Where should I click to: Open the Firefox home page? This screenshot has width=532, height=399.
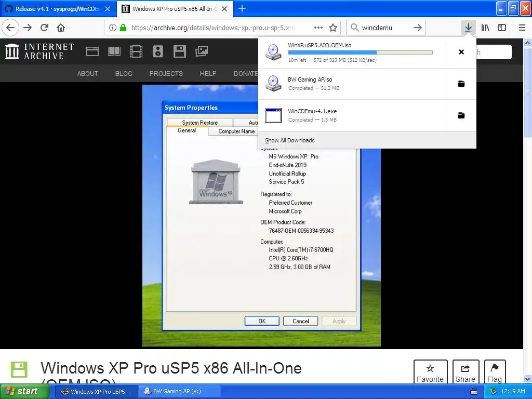point(61,28)
